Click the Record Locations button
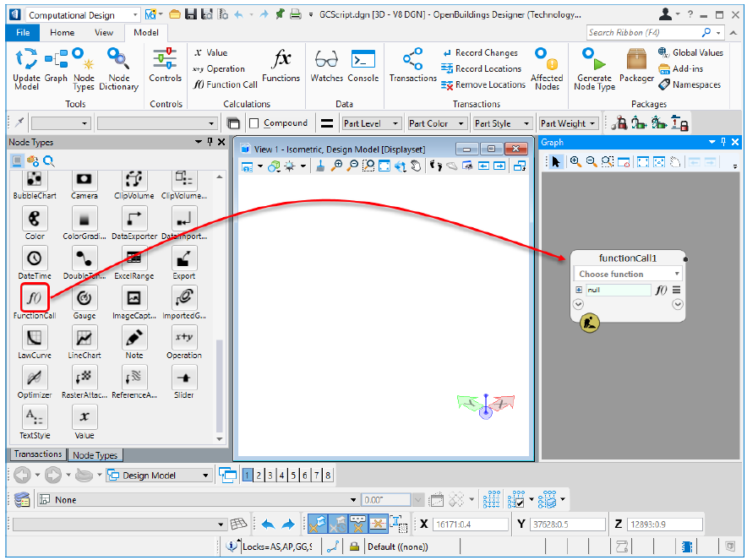The image size is (747, 560). [x=481, y=68]
